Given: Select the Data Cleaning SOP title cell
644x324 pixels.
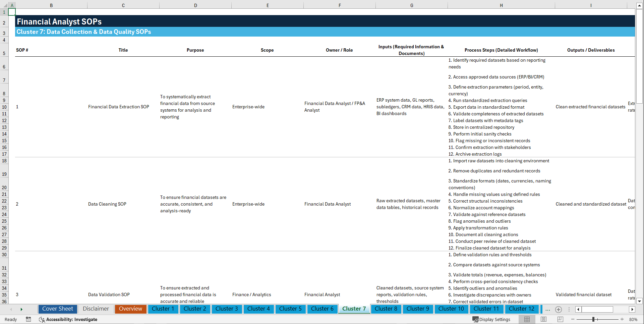Looking at the screenshot, I should tap(107, 204).
